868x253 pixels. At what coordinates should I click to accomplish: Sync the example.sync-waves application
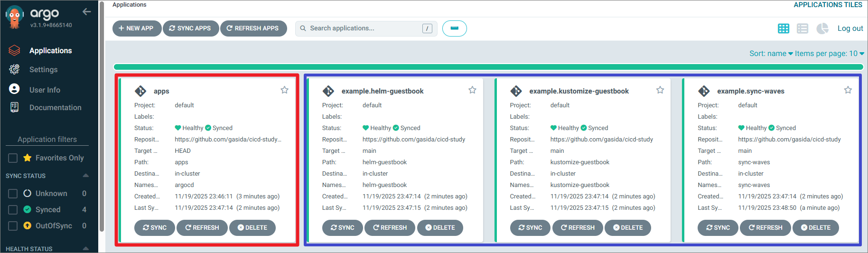coord(718,228)
